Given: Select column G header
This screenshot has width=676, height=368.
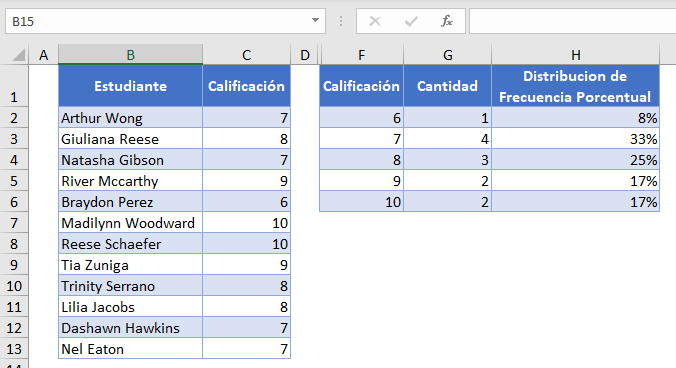Looking at the screenshot, I should (448, 55).
